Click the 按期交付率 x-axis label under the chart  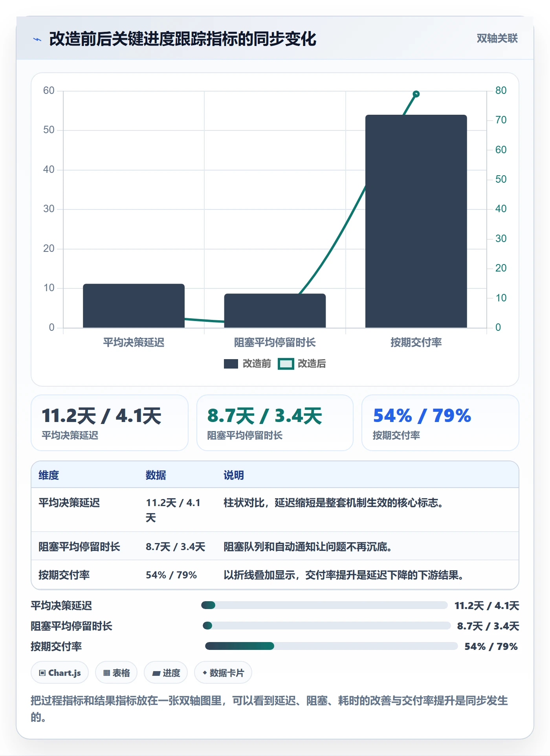416,343
